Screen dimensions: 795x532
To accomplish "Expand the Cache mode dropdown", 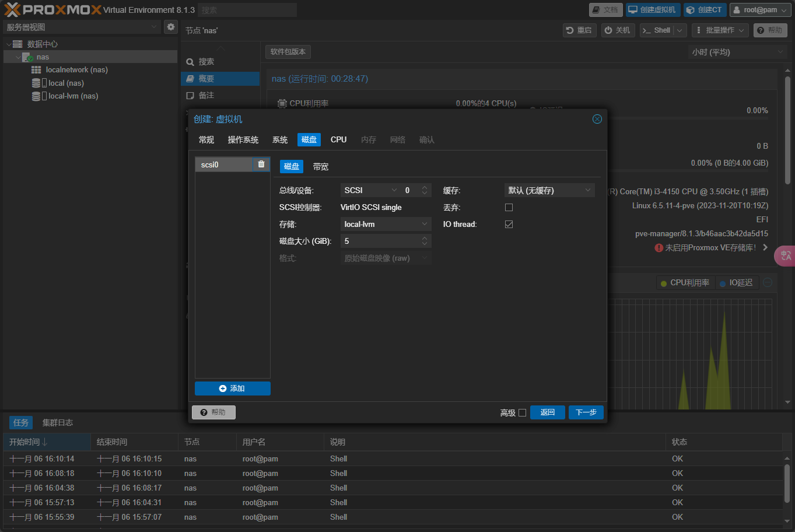I will [x=549, y=191].
